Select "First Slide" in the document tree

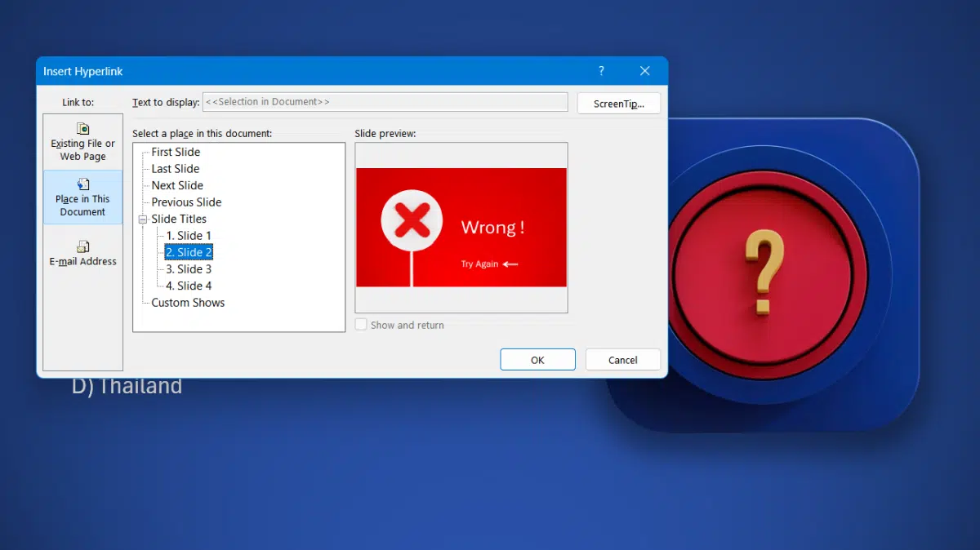tap(174, 152)
